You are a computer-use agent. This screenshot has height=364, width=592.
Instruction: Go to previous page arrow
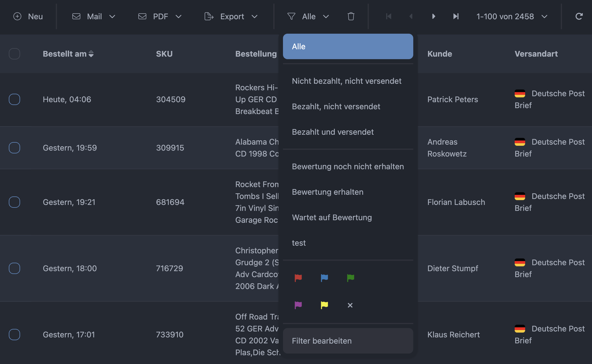point(411,16)
